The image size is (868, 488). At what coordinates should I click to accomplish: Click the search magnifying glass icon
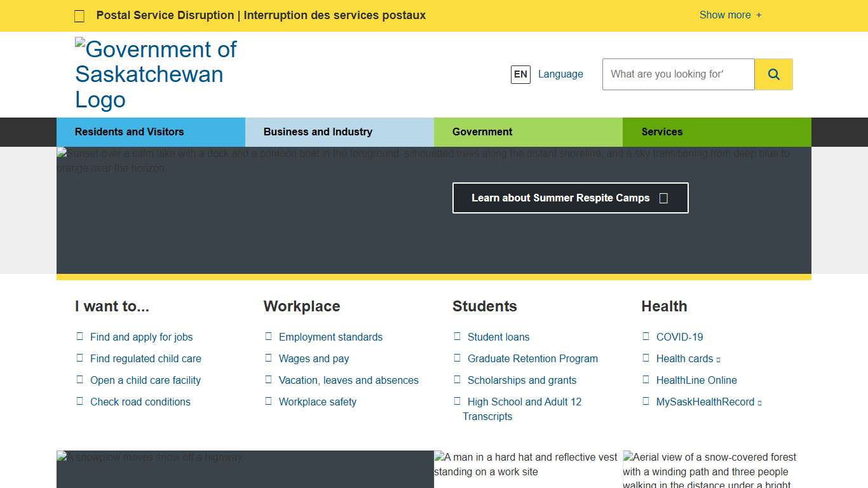773,74
